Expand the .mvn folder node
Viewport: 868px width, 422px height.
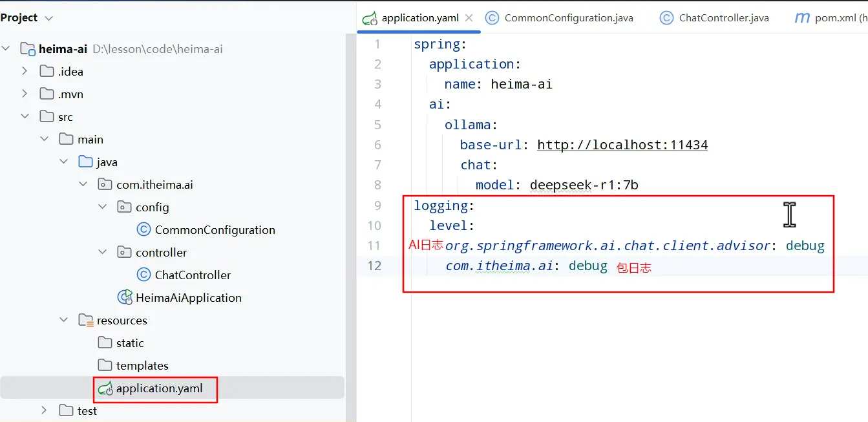coord(25,94)
